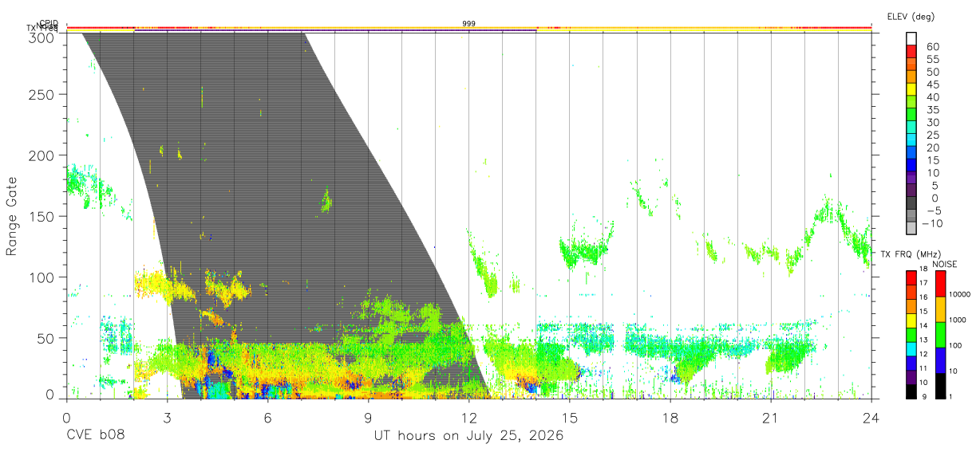
Task: Click the '9' hour tick on x-axis
Action: (x=368, y=418)
